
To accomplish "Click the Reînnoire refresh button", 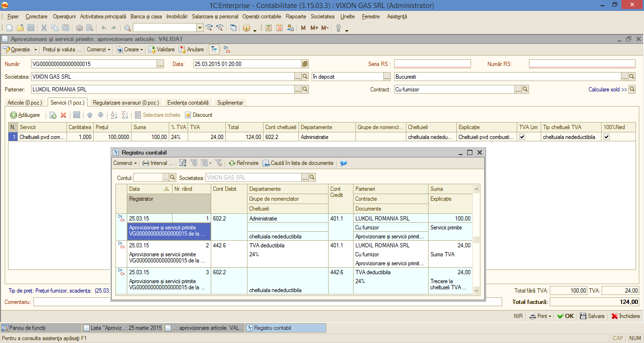I will 243,163.
